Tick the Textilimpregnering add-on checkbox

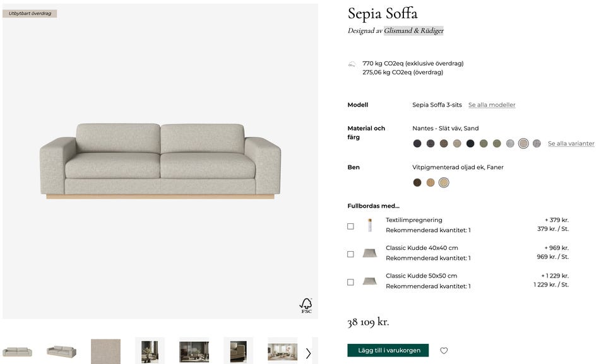point(350,226)
